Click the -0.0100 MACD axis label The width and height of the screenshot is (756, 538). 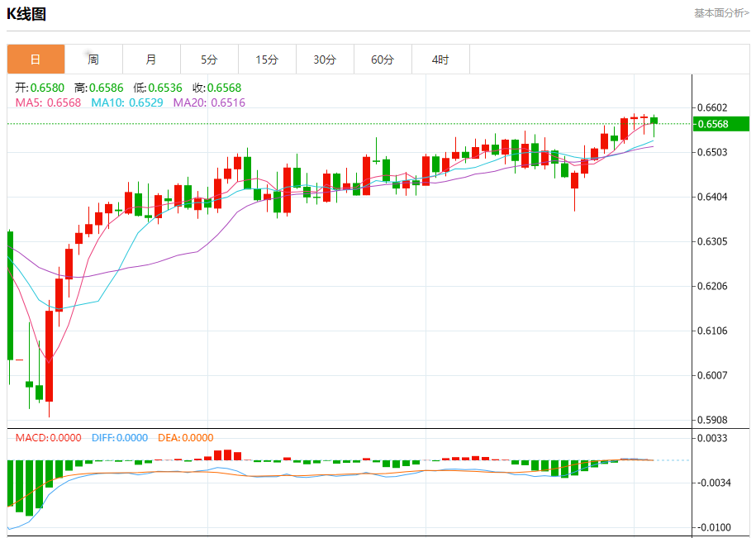tap(714, 527)
